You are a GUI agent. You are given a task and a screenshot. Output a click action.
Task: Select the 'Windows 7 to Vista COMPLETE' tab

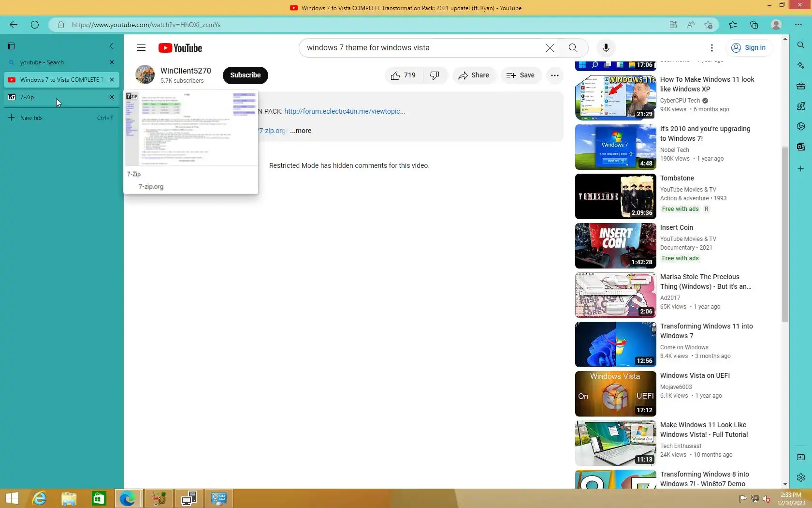point(60,80)
